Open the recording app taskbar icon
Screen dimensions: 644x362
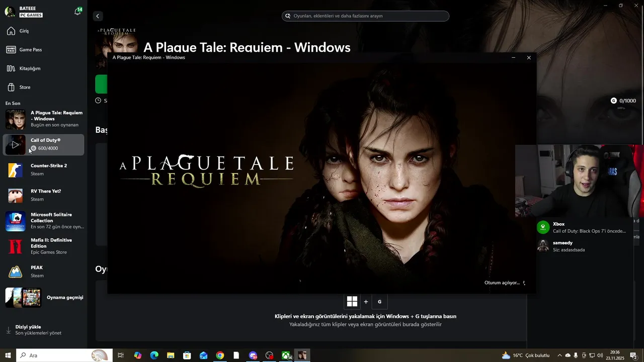pos(269,355)
